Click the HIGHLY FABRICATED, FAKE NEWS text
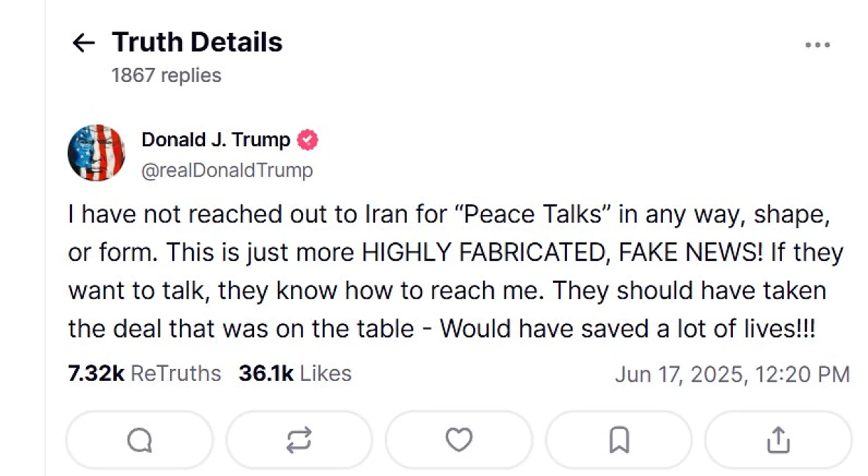 point(563,252)
